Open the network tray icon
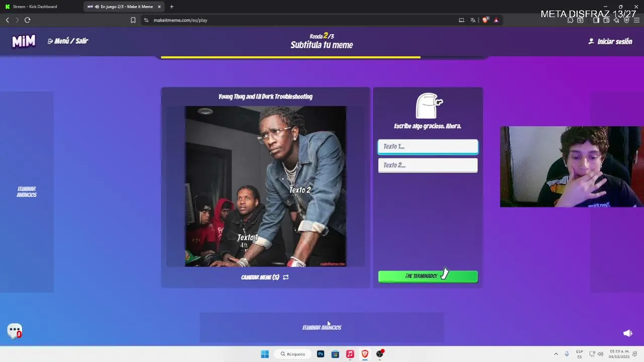The image size is (644, 362). click(592, 354)
